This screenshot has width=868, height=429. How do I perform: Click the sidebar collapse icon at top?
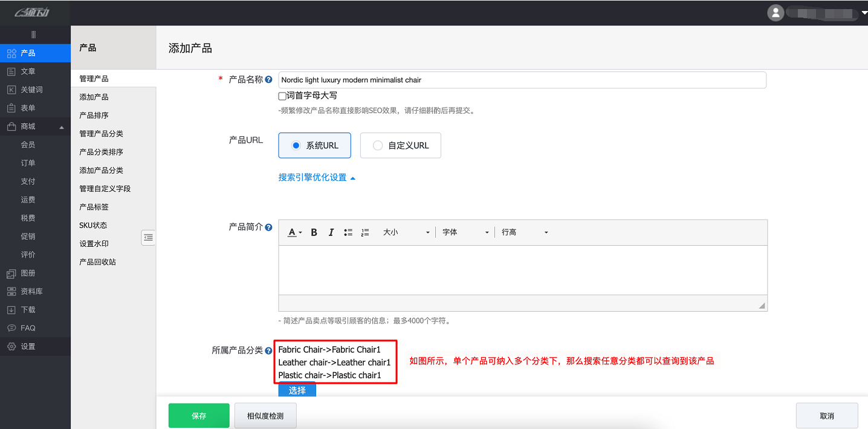tap(34, 34)
